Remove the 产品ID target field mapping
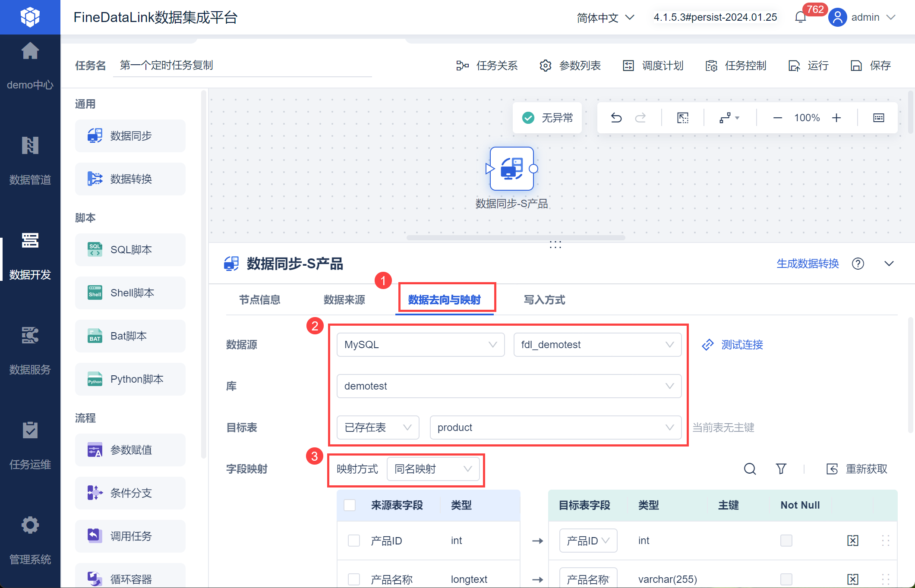915x588 pixels. [852, 541]
